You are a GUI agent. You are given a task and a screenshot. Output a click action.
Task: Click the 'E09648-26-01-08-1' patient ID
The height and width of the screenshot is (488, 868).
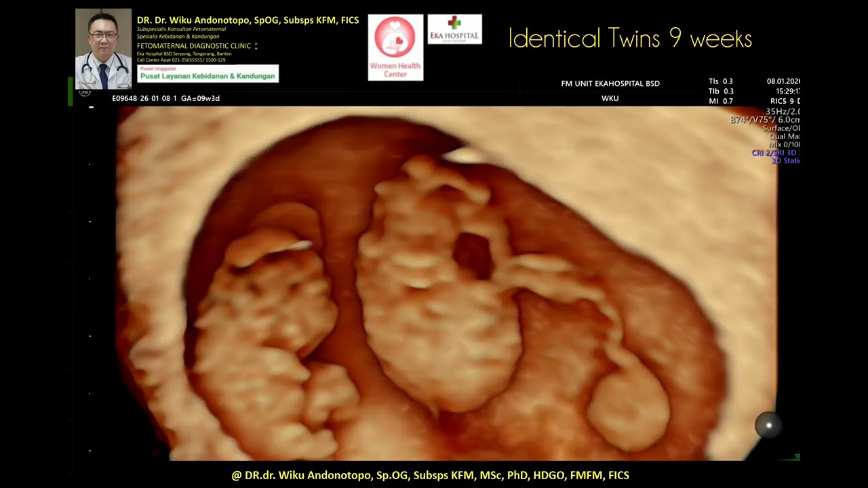tap(144, 98)
